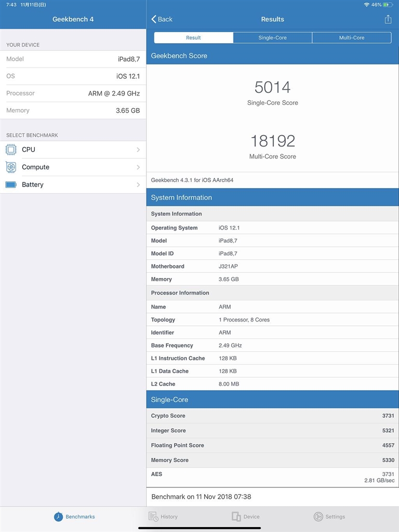Image resolution: width=399 pixels, height=532 pixels.
Task: Tap the Memory Score value 5330
Action: (x=388, y=460)
